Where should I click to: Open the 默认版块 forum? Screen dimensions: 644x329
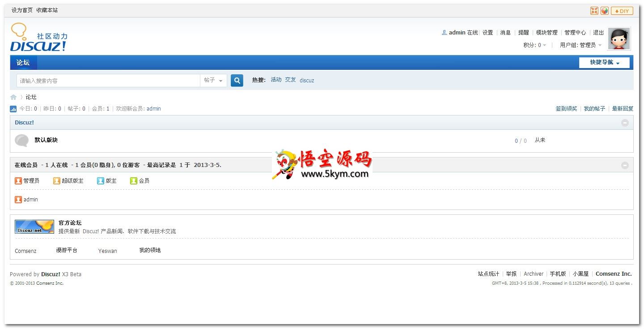46,140
